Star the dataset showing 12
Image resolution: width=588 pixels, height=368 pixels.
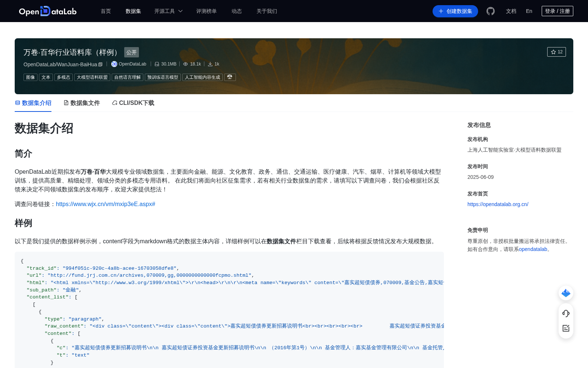[x=556, y=52]
